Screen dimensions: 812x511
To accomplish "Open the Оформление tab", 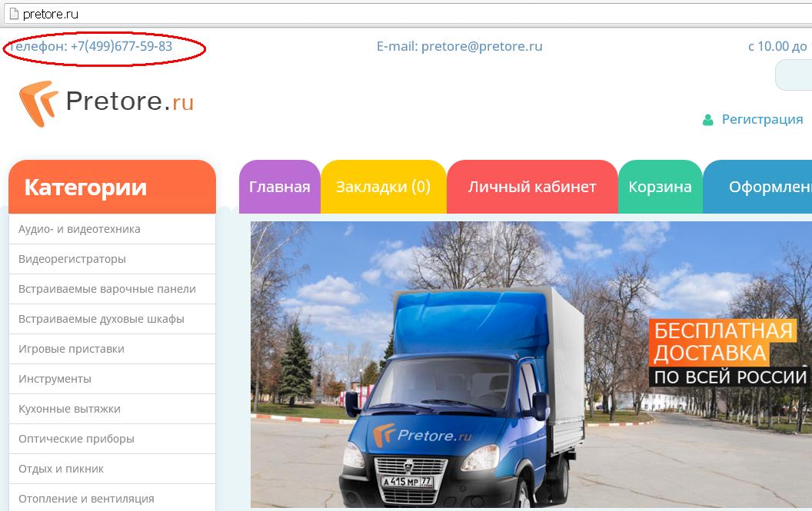I will 757,187.
